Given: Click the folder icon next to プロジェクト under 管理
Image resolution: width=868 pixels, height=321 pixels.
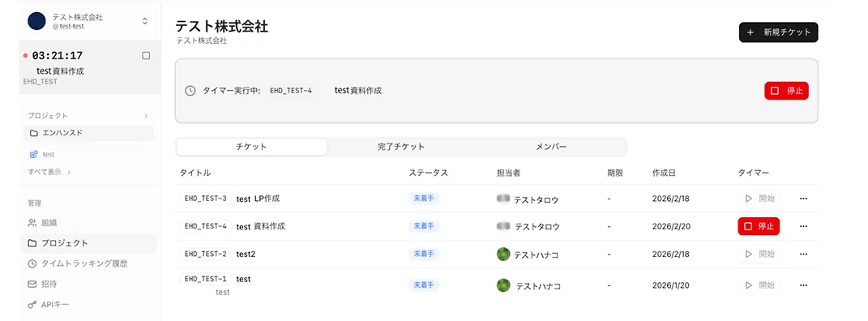Looking at the screenshot, I should [32, 243].
